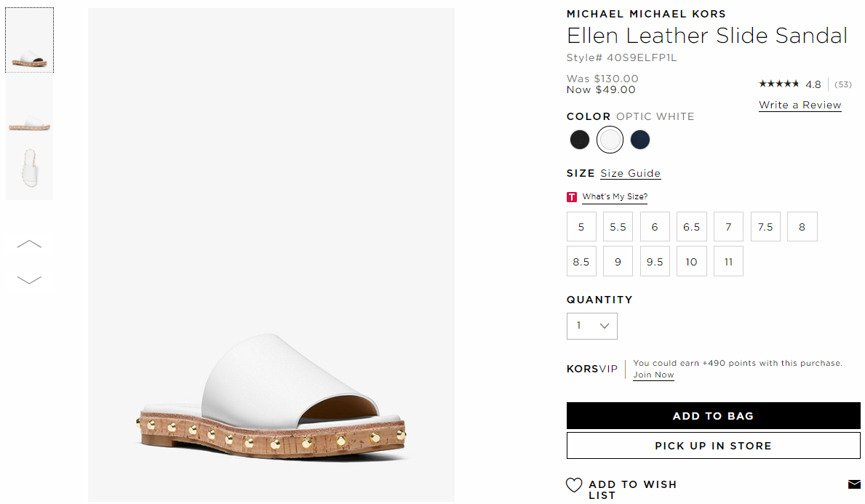Show previous thumbnails with up arrow
The height and width of the screenshot is (504, 865).
pyautogui.click(x=29, y=244)
